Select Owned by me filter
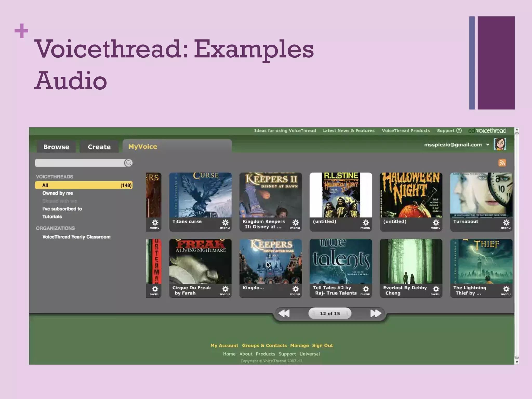 (x=58, y=193)
